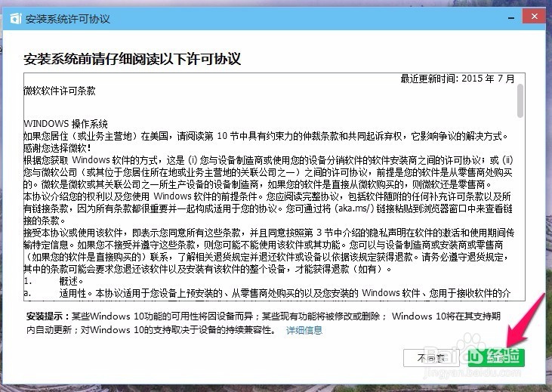Click the license text vertical scrollbar thumb
This screenshot has width=552, height=392.
pyautogui.click(x=520, y=100)
